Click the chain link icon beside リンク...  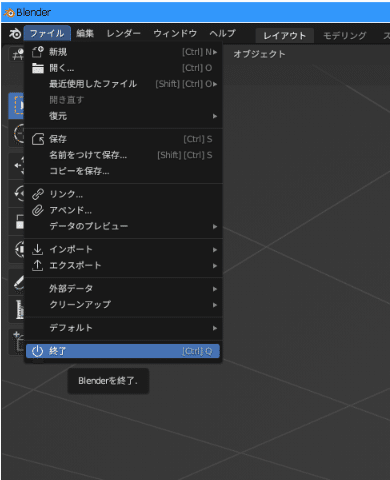tap(38, 194)
